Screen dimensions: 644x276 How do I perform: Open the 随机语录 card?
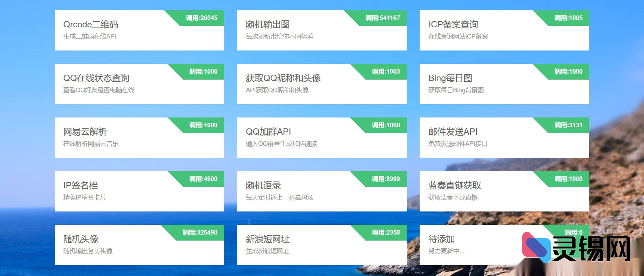(x=322, y=191)
